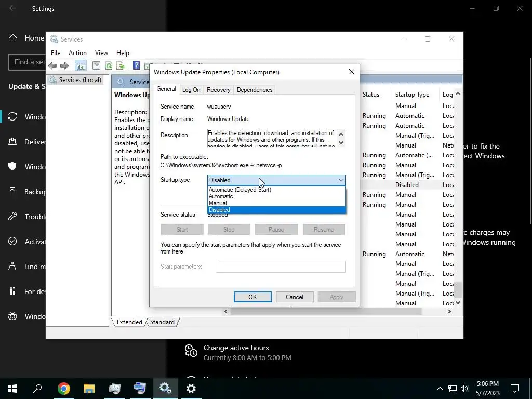The height and width of the screenshot is (399, 532).
Task: Choose Automatic (Delayed Start) startup option
Action: 276,190
